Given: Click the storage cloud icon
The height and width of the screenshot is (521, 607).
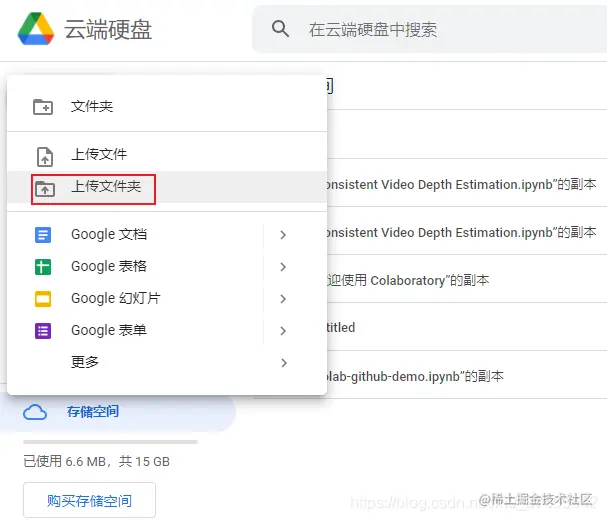Looking at the screenshot, I should click(x=35, y=412).
